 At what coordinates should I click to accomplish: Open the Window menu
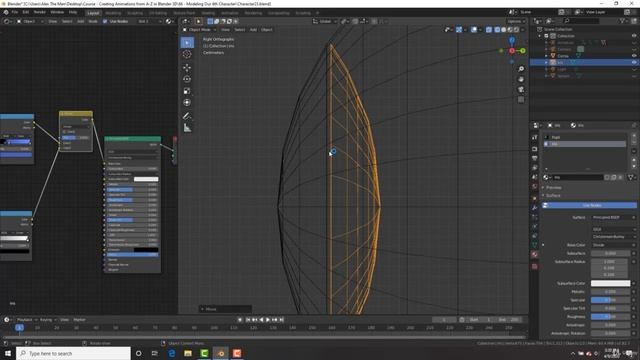point(57,12)
